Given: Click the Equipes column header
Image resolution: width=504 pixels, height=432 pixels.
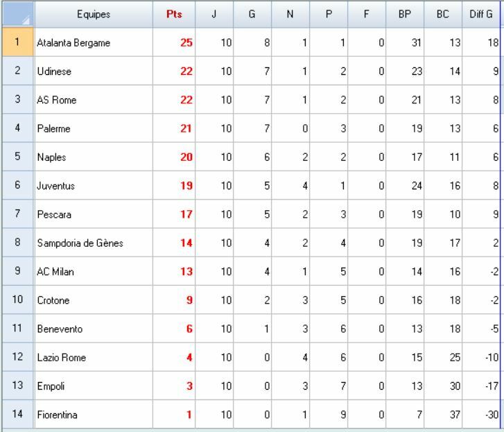Looking at the screenshot, I should (94, 15).
